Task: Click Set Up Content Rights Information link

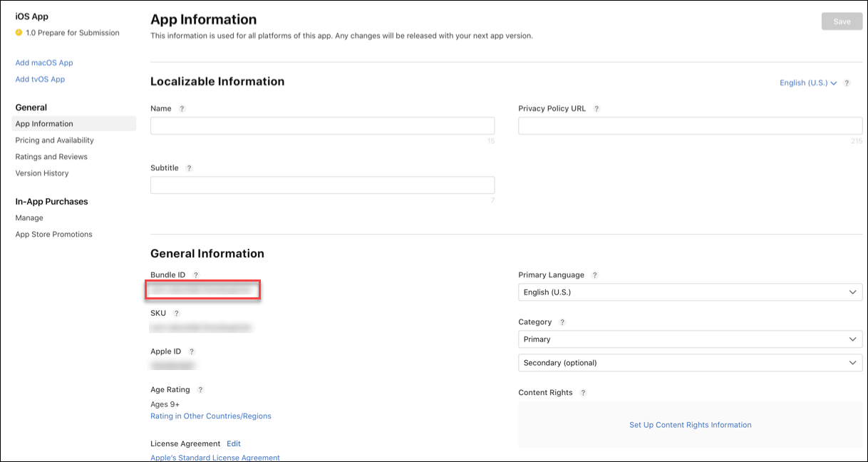Action: (x=690, y=425)
